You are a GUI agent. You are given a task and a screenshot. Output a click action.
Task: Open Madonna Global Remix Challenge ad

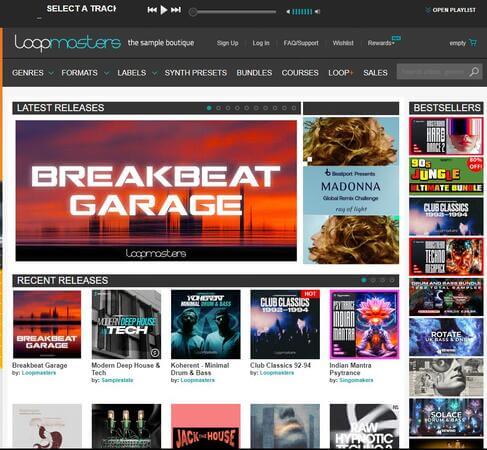(x=351, y=190)
